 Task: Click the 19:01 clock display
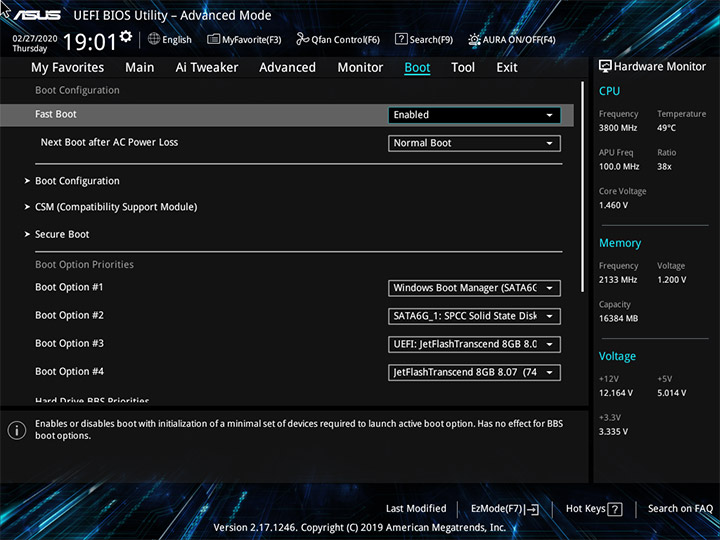[90, 42]
